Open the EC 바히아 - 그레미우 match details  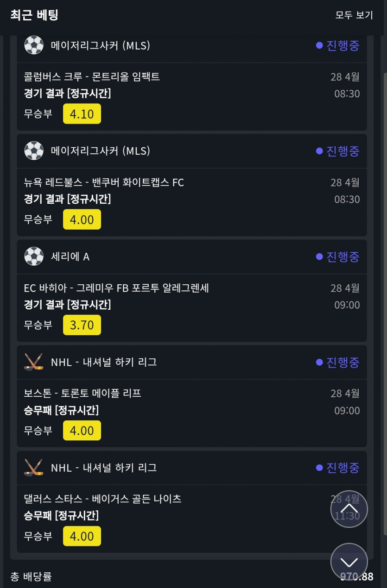click(x=116, y=288)
